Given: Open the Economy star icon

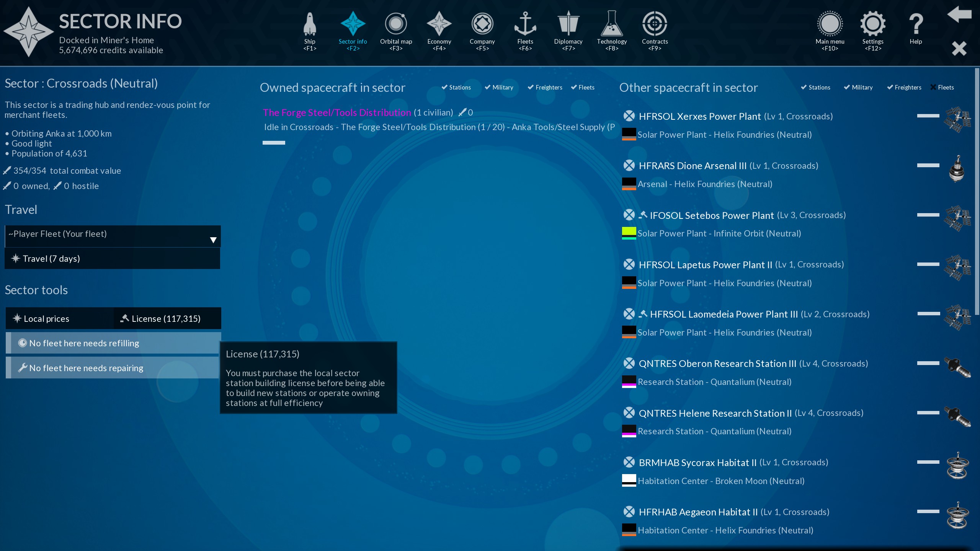Looking at the screenshot, I should [x=439, y=24].
